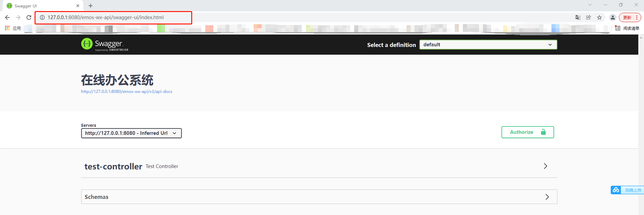Click the browser back arrow

point(7,17)
